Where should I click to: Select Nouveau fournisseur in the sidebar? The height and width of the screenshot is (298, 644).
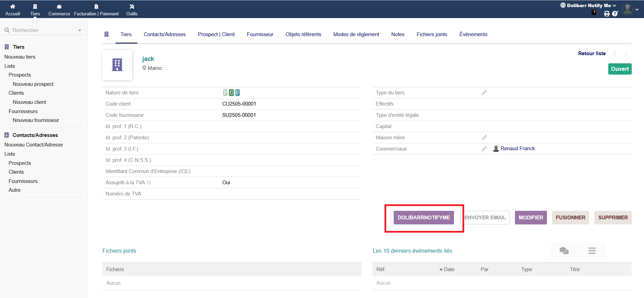pyautogui.click(x=36, y=120)
